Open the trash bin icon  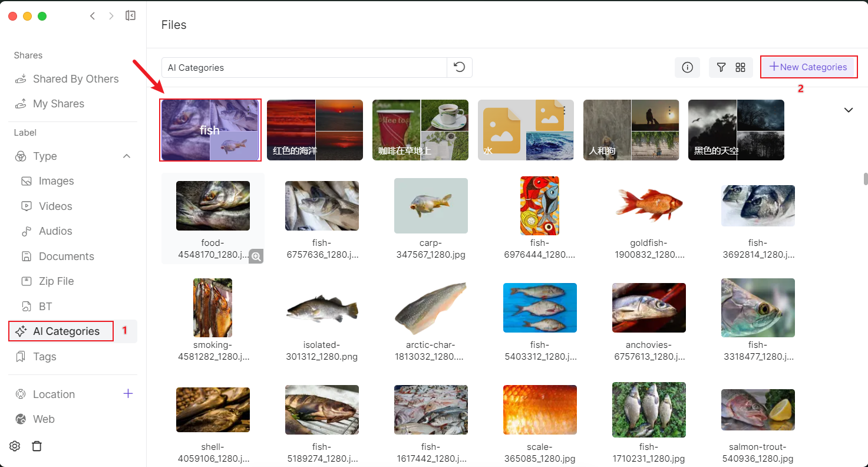[37, 446]
